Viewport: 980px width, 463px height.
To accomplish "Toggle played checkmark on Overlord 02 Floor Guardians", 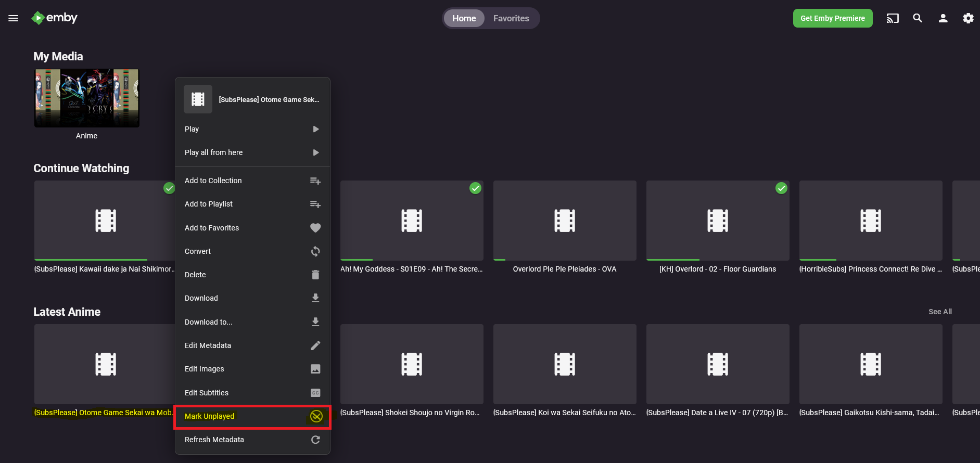I will 781,188.
